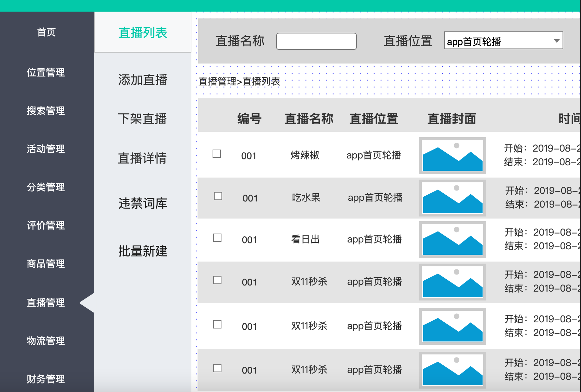The height and width of the screenshot is (392, 581).
Task: Go to 批量新建 submenu
Action: point(143,251)
